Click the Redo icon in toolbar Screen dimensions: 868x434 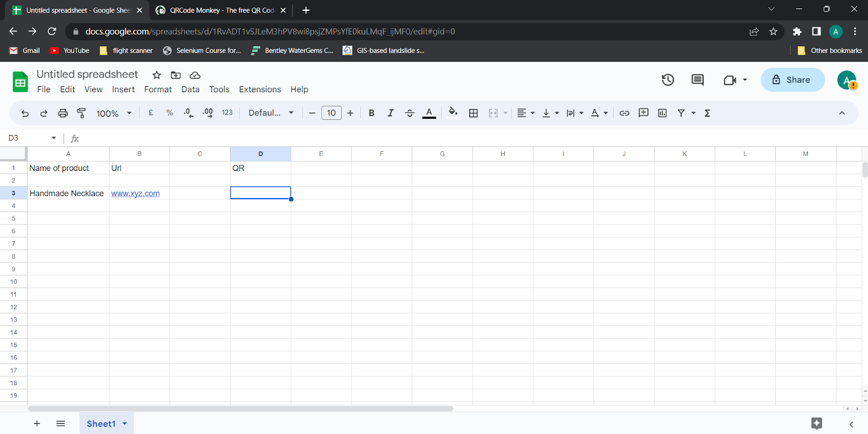pos(44,113)
